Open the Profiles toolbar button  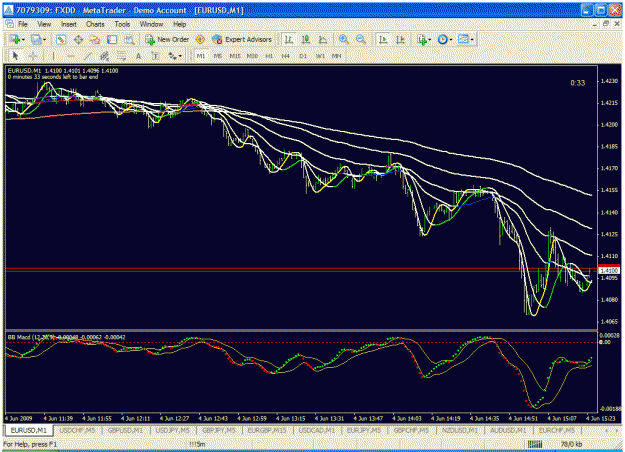pyautogui.click(x=38, y=39)
